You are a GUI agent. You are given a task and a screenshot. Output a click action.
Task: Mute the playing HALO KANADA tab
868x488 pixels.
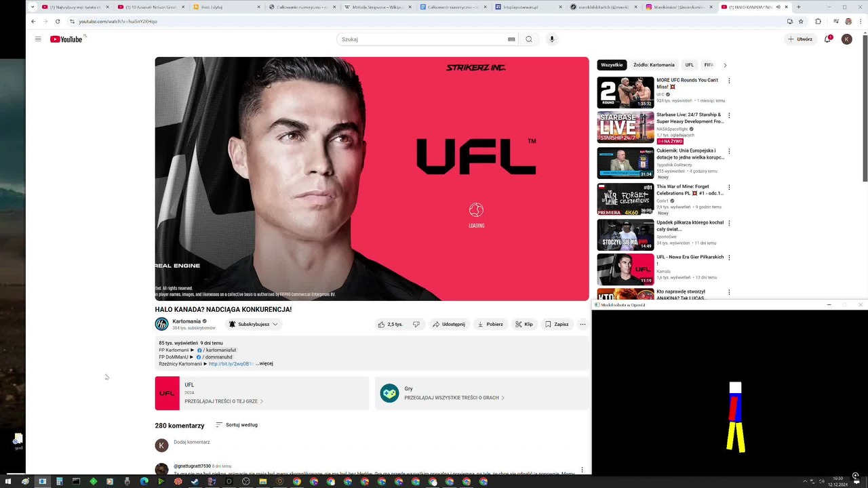click(x=778, y=7)
